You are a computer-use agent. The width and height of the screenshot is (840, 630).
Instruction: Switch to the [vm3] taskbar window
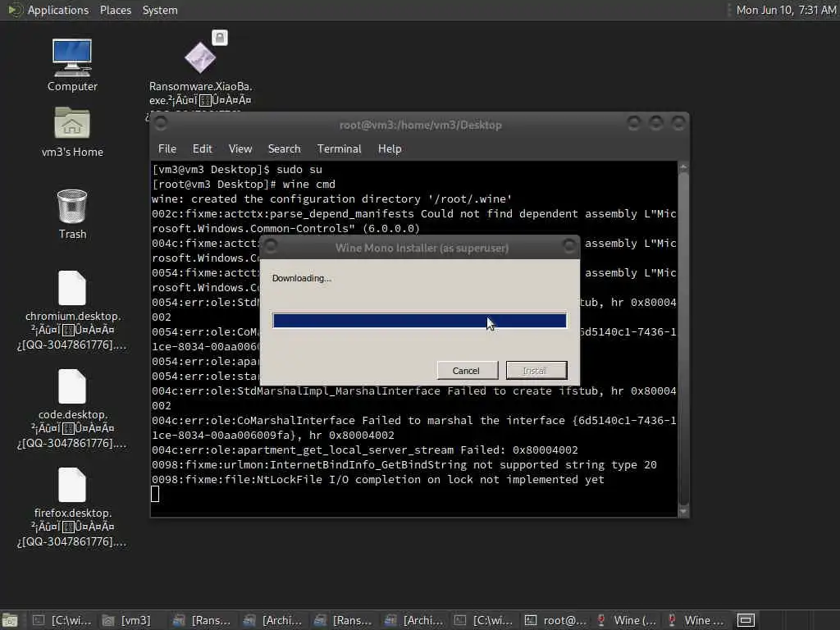(127, 620)
